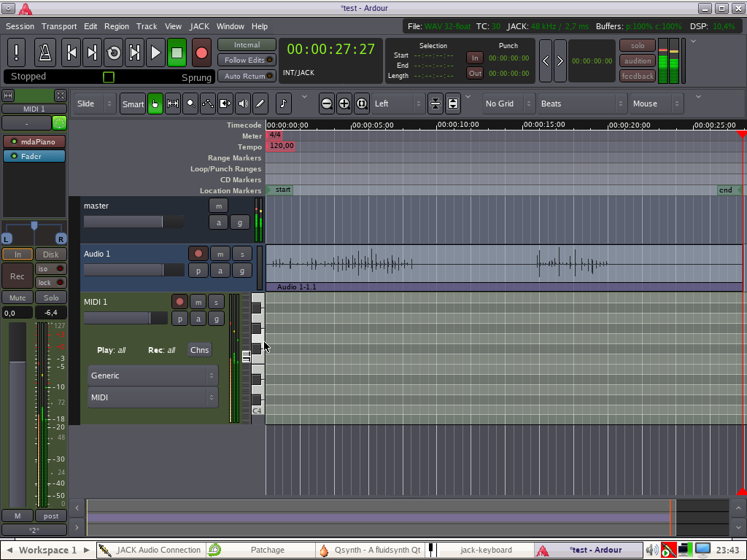The image size is (747, 560).
Task: Open the Slide edit mode dropdown
Action: tap(94, 104)
